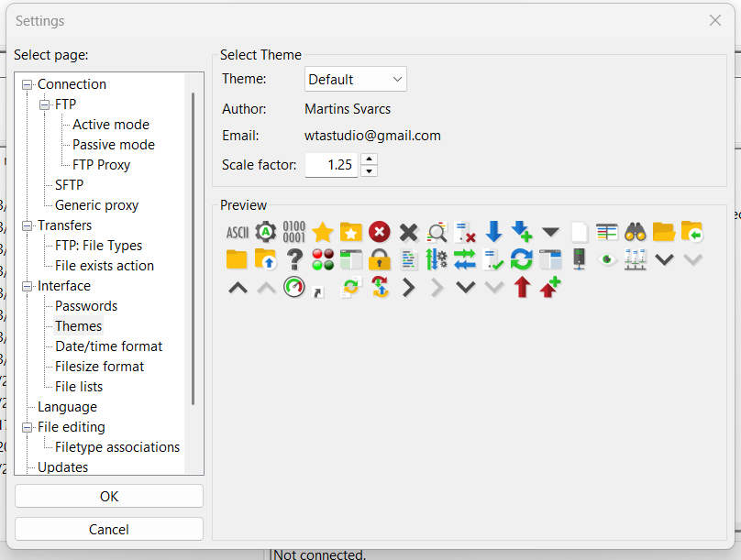Click the Cancel button

[x=108, y=529]
